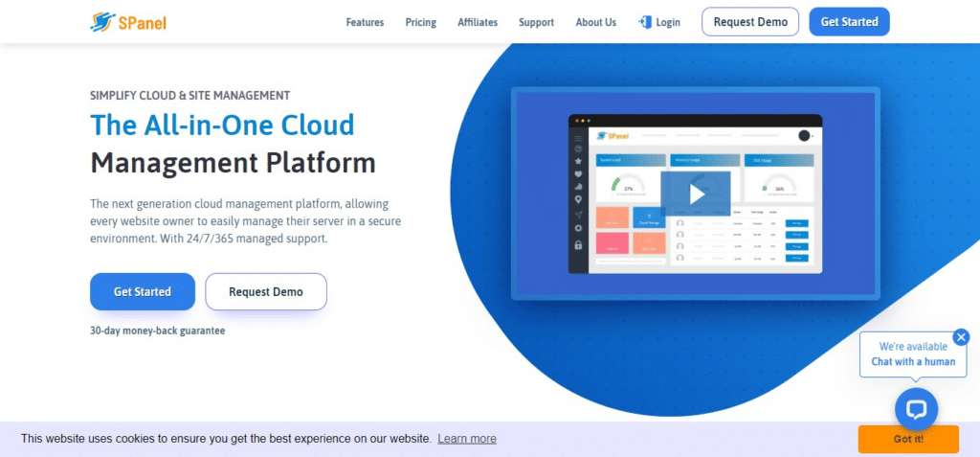Click the 'Management Platform' heading line

[234, 162]
